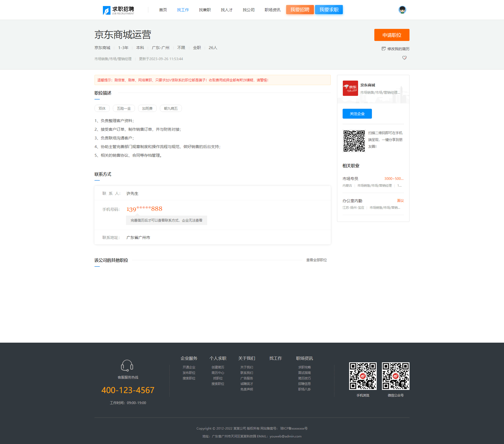This screenshot has height=444, width=504.
Task: Open the 找兼职 nav item
Action: click(x=205, y=10)
